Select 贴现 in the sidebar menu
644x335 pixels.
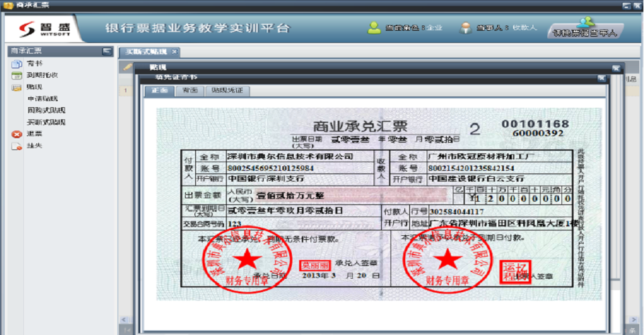34,87
